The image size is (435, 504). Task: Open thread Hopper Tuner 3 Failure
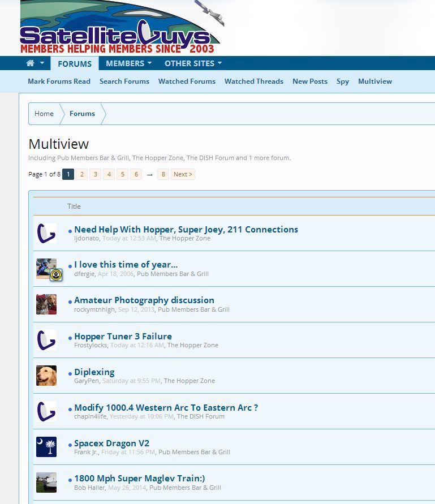tap(123, 336)
